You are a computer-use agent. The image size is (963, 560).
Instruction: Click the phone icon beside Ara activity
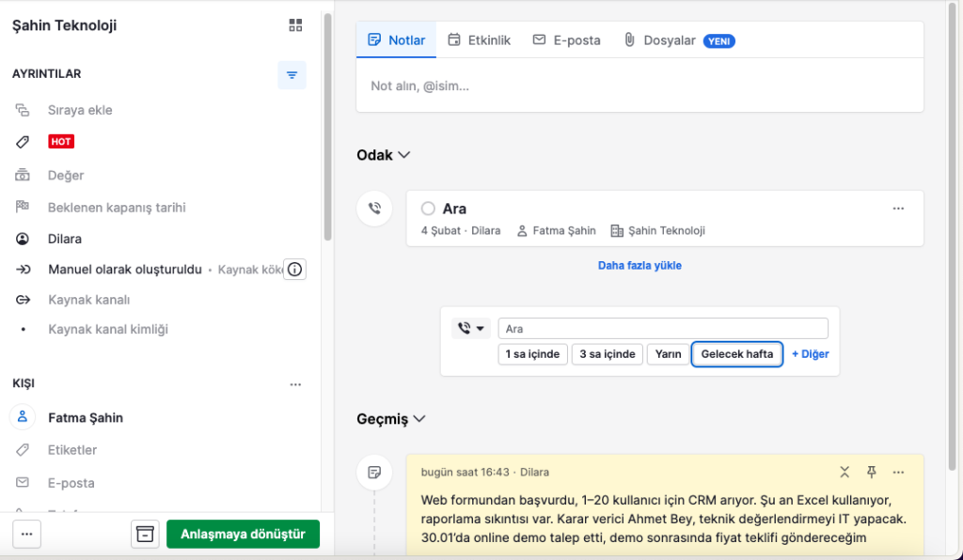tap(374, 209)
